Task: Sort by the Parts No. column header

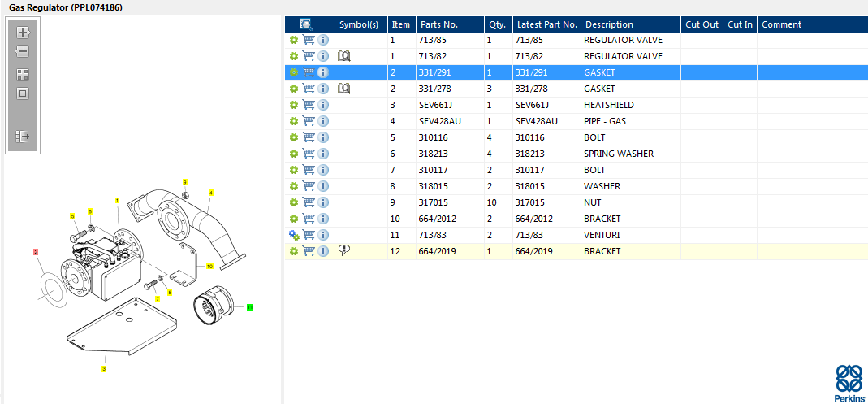Action: (x=439, y=24)
